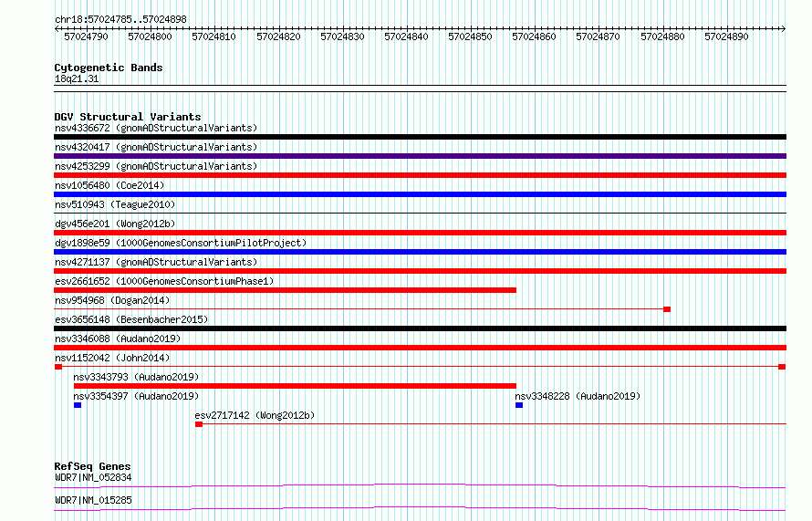This screenshot has height=521, width=812.
Task: Open esv2717142 (Wong2012b) label
Action: pos(255,415)
